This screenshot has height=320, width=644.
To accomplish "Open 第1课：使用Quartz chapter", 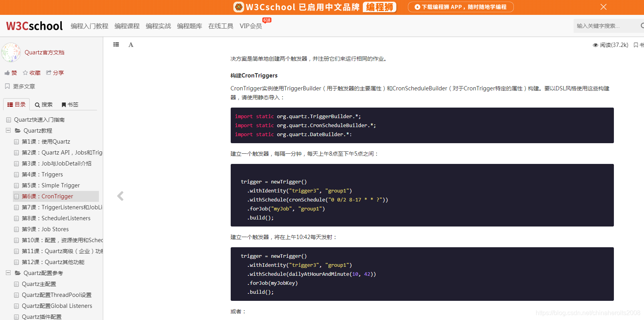I will point(46,142).
